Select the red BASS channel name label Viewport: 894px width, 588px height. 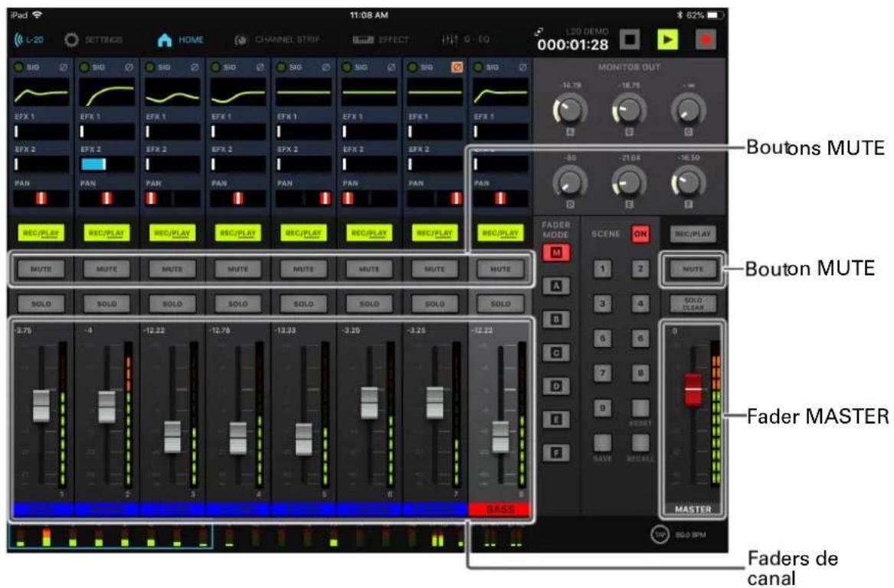click(x=499, y=509)
